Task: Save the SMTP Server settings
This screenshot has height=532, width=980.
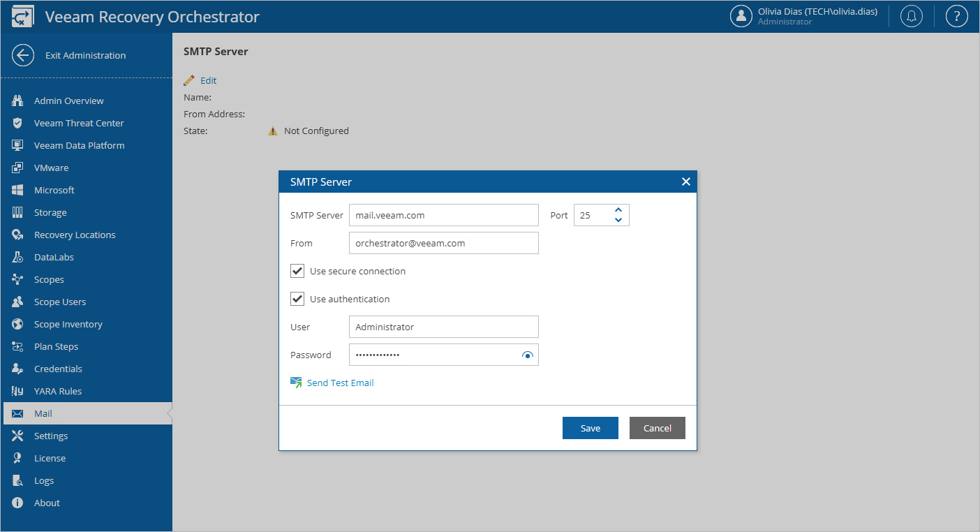Action: [x=590, y=428]
